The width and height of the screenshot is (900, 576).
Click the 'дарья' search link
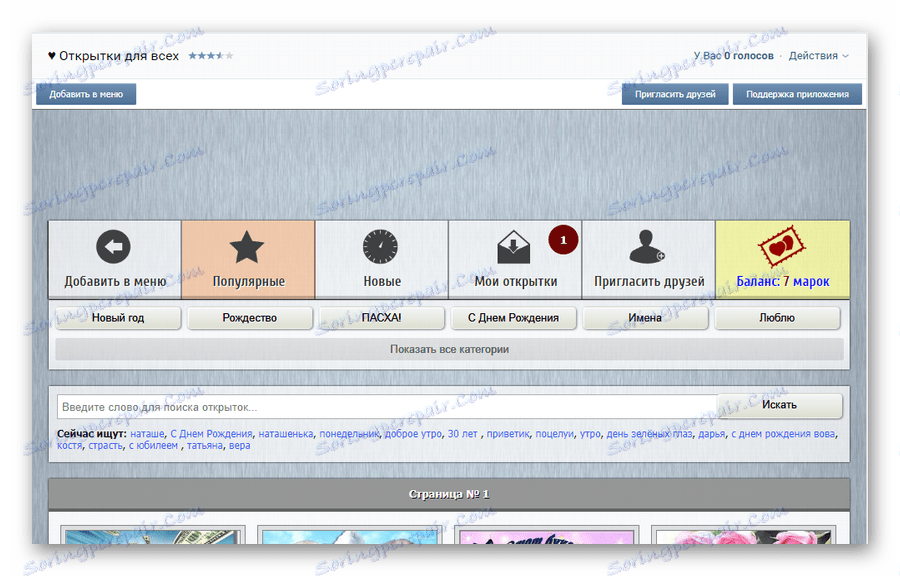(712, 434)
